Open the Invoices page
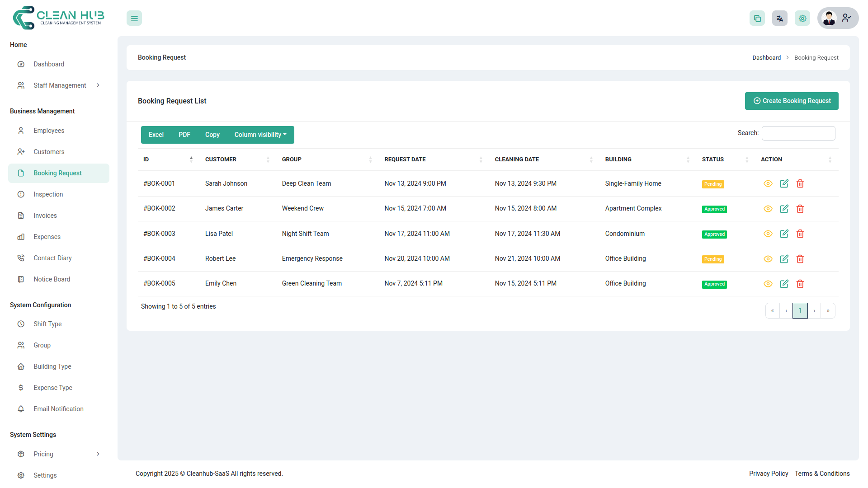Image resolution: width=868 pixels, height=488 pixels. pyautogui.click(x=44, y=215)
